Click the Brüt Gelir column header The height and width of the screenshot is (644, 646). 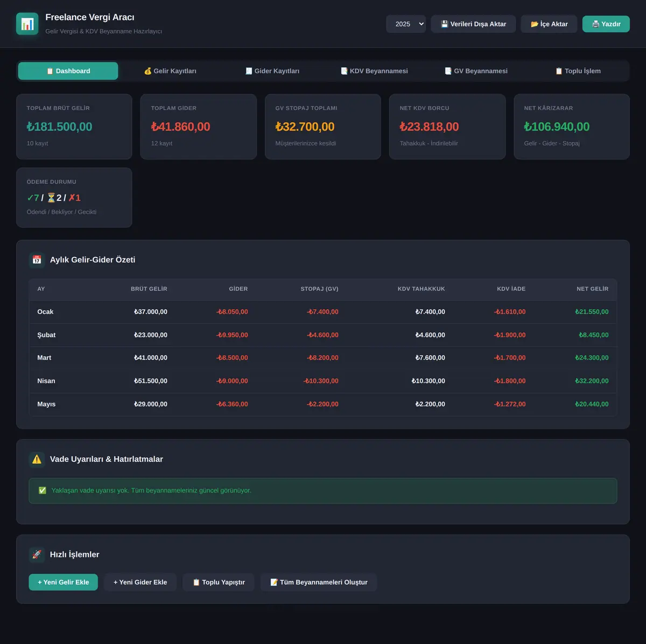(149, 289)
